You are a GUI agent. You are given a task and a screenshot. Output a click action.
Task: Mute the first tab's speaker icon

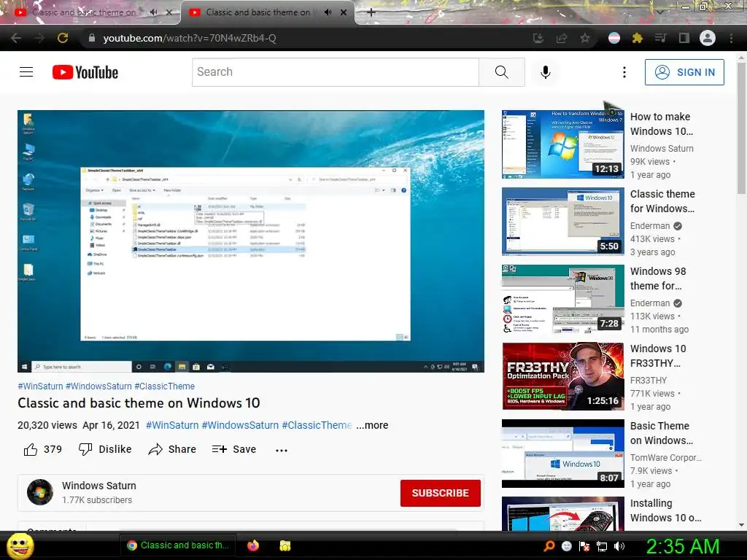pos(153,12)
